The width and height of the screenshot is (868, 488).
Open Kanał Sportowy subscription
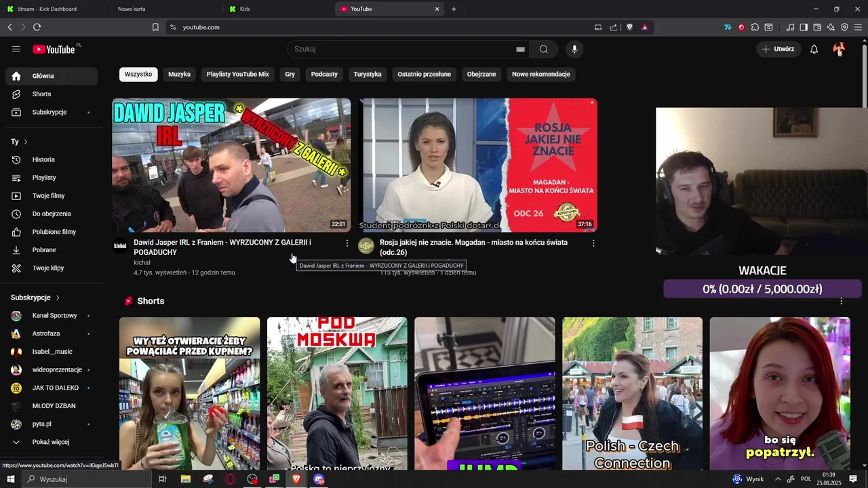click(x=52, y=315)
